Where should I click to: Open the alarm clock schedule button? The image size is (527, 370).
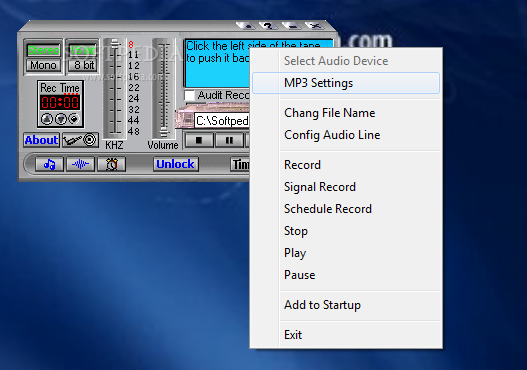click(x=112, y=164)
